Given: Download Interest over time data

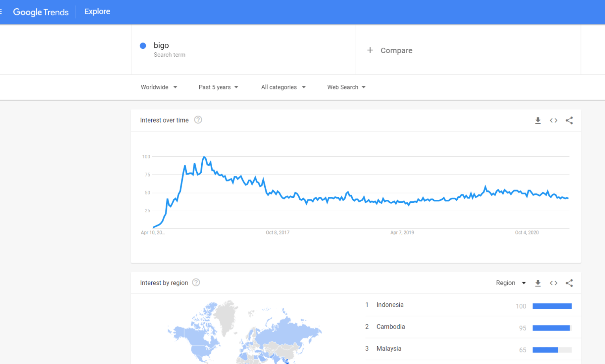Looking at the screenshot, I should point(538,121).
